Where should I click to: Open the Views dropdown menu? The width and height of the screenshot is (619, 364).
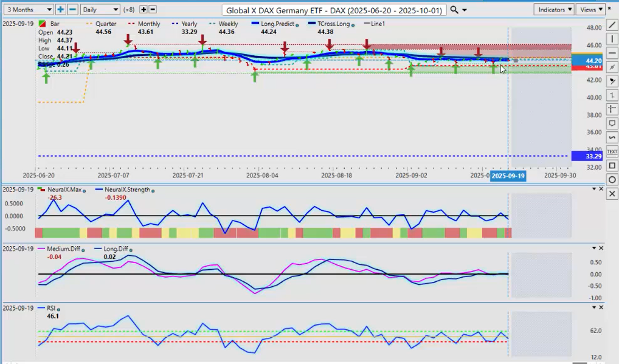(590, 10)
